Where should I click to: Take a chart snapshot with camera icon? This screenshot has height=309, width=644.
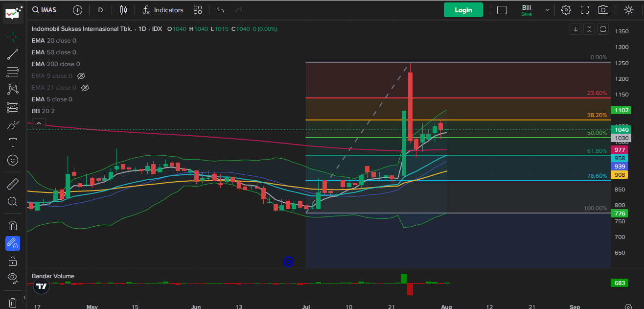[x=603, y=10]
